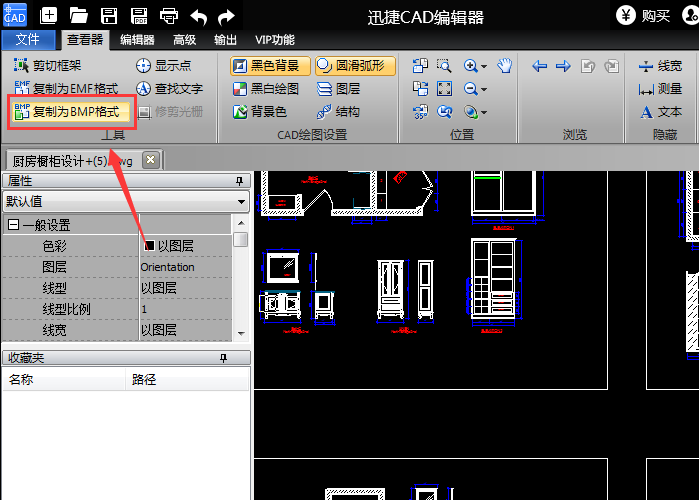Click the 色彩 color swatch value
Screen dimensions: 699x500
pyautogui.click(x=150, y=246)
